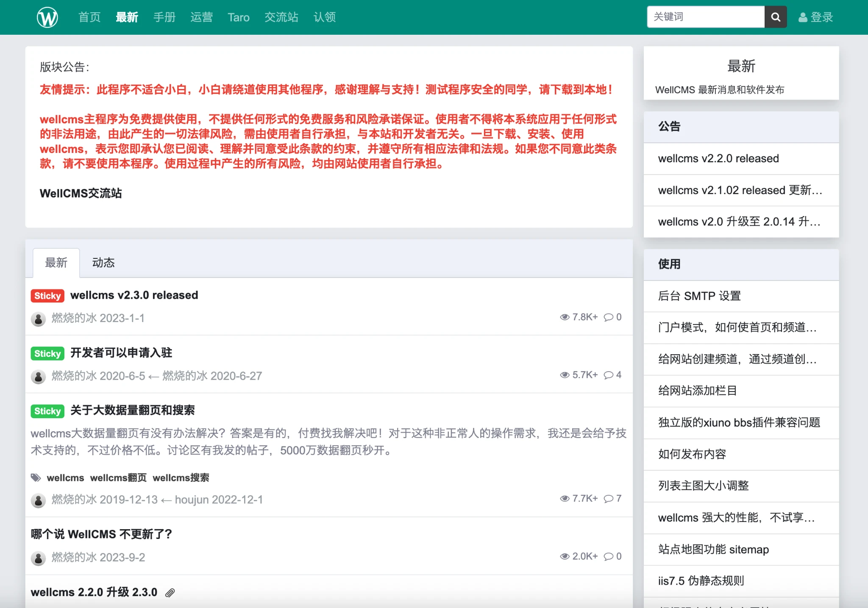This screenshot has height=608, width=868.
Task: Open the 后台 SMTP 设置 article
Action: (x=699, y=296)
